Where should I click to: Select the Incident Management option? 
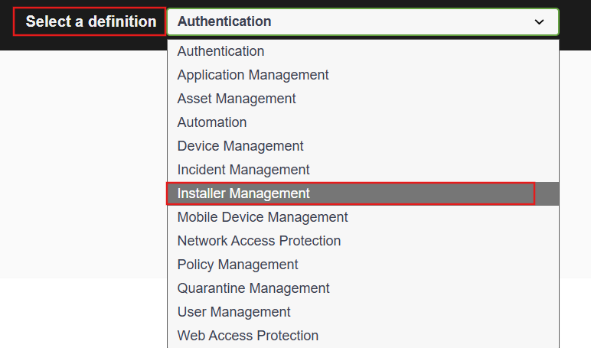(x=243, y=170)
